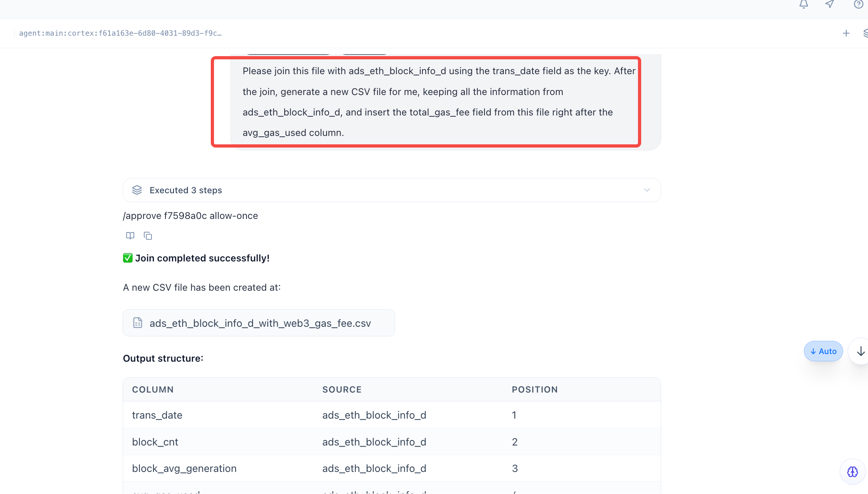
Task: Click the paper plane send icon
Action: click(x=830, y=4)
